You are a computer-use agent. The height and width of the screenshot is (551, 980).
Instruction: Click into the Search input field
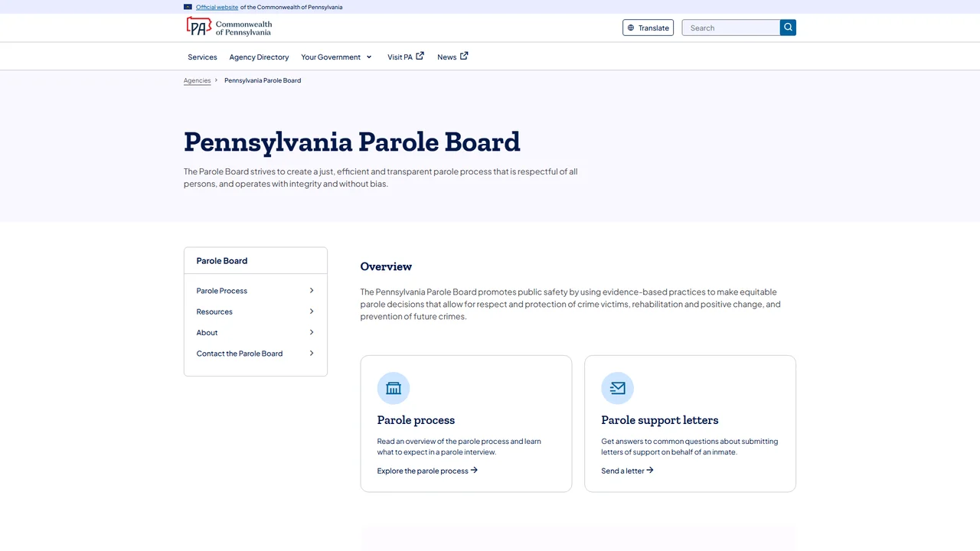tap(730, 28)
